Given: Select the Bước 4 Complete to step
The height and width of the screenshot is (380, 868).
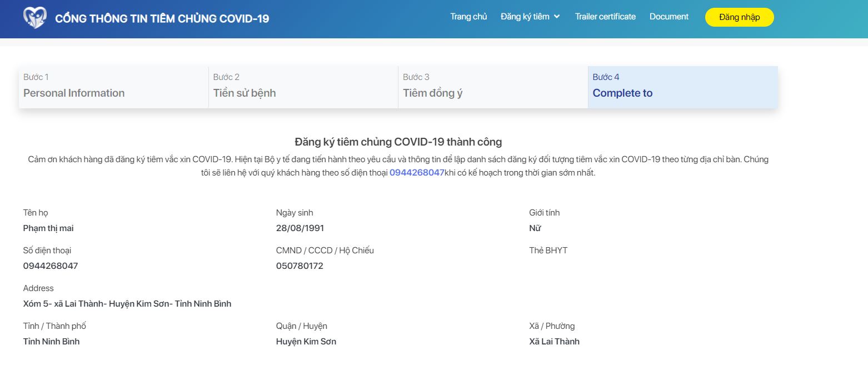Looking at the screenshot, I should tap(682, 87).
